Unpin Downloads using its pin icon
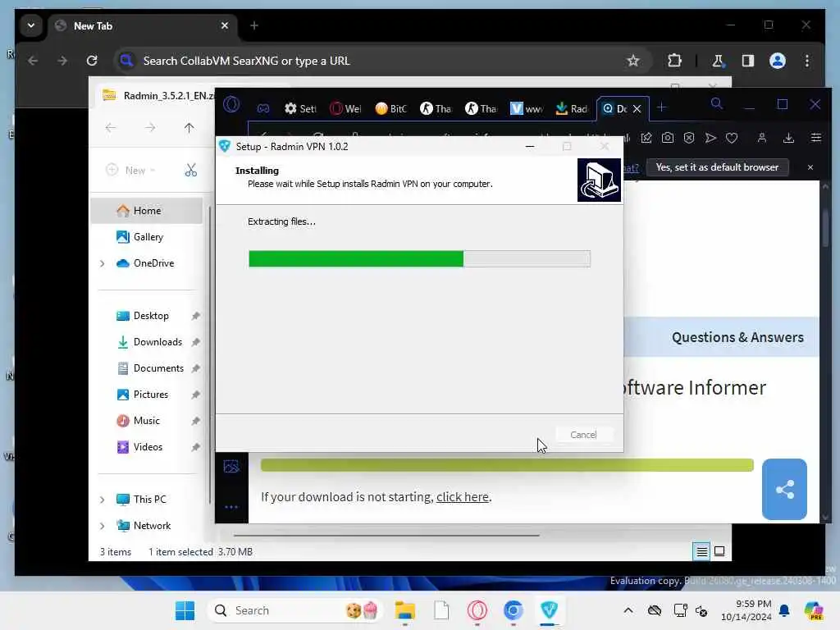This screenshot has width=840, height=630. pyautogui.click(x=195, y=342)
